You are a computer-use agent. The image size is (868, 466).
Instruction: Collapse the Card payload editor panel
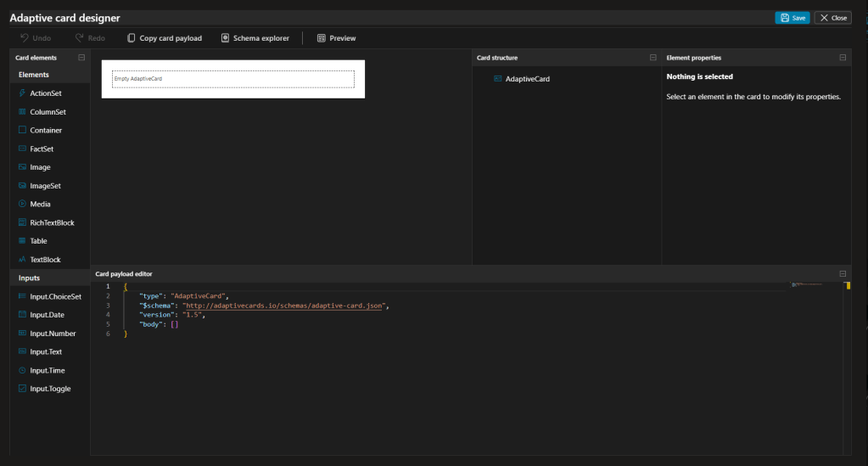coord(843,274)
